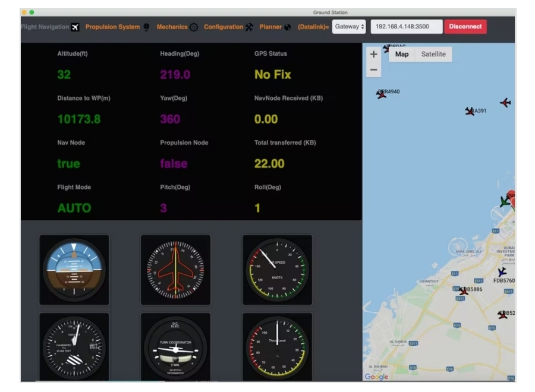Screen dimensions: 535x392
Task: Click the Yaw value 360
Action: point(170,119)
